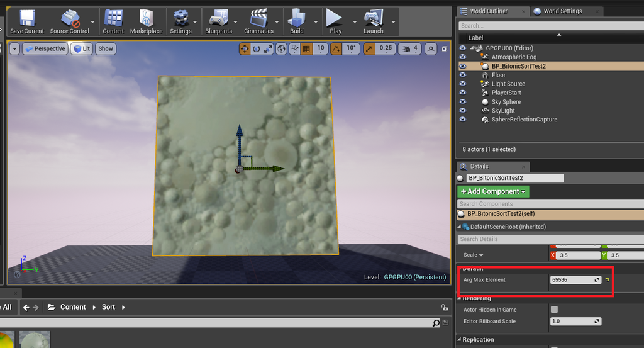Toggle visibility of Floor actor

pyautogui.click(x=463, y=75)
